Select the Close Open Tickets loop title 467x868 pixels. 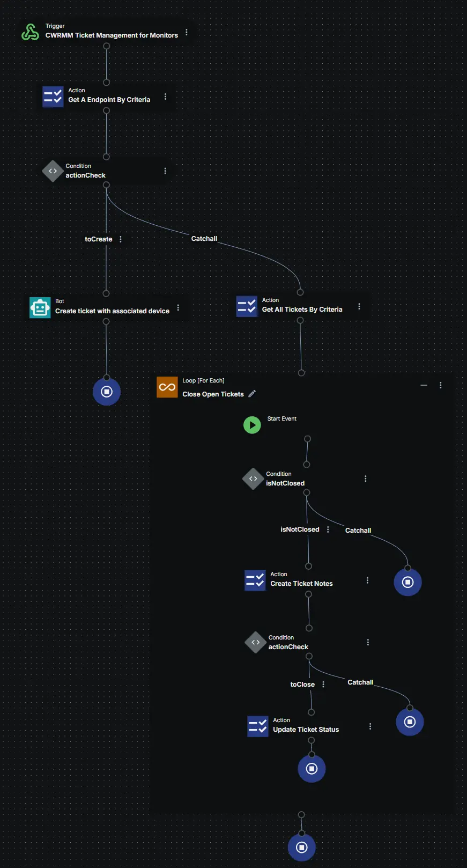tap(213, 394)
